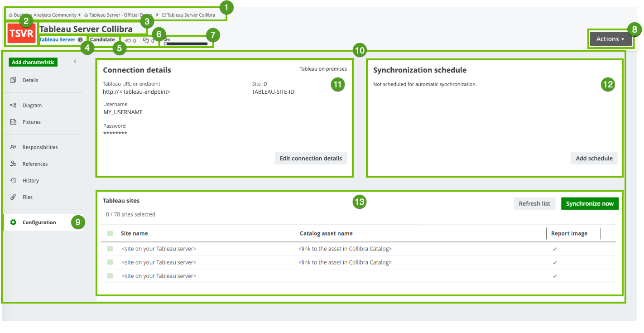The height and width of the screenshot is (333, 644).
Task: Click the info icon beside Tableau Server
Action: click(80, 40)
